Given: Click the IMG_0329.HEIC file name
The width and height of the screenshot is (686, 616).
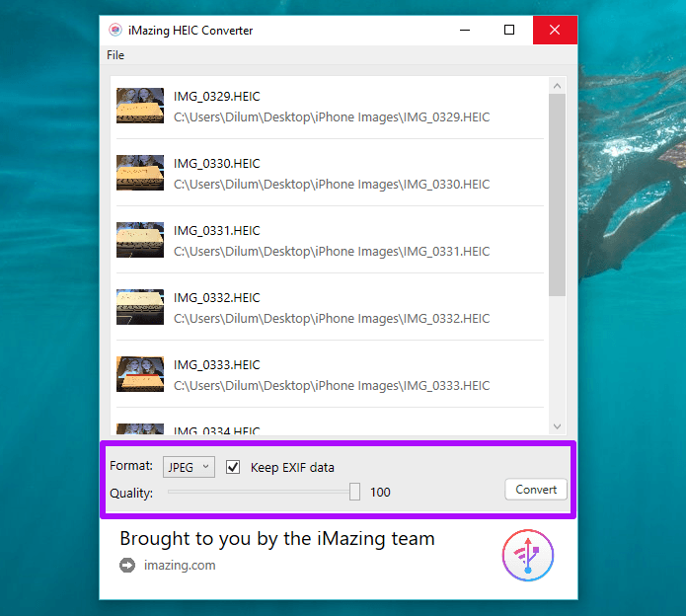Looking at the screenshot, I should 216,97.
